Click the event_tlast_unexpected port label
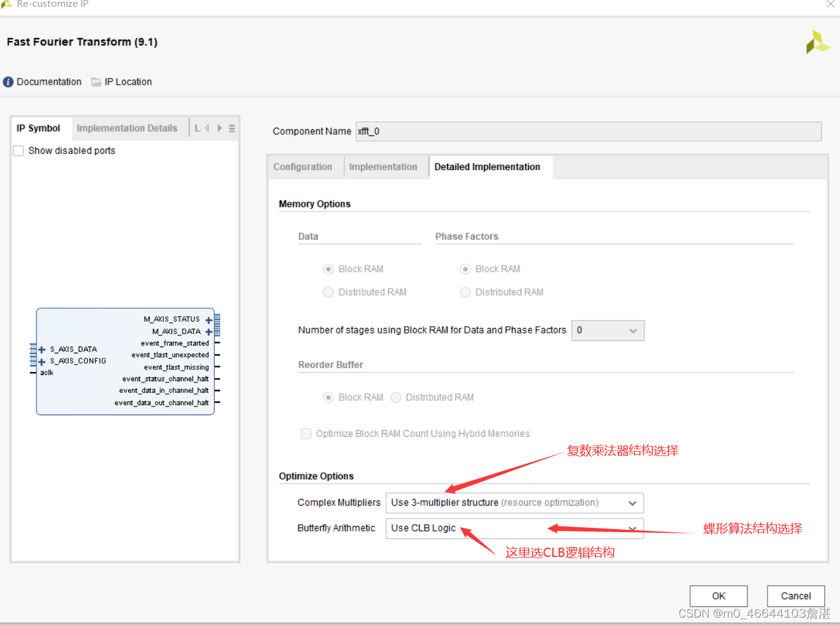The image size is (840, 625). (170, 355)
